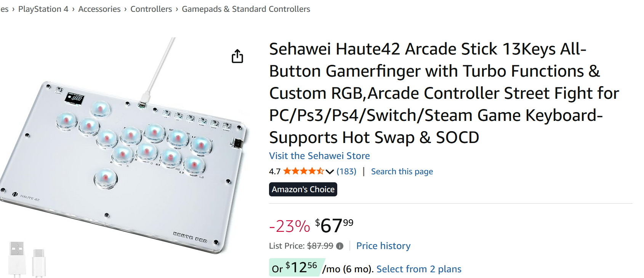Image resolution: width=644 pixels, height=278 pixels.
Task: Visit the Sehawei Store link
Action: (319, 156)
